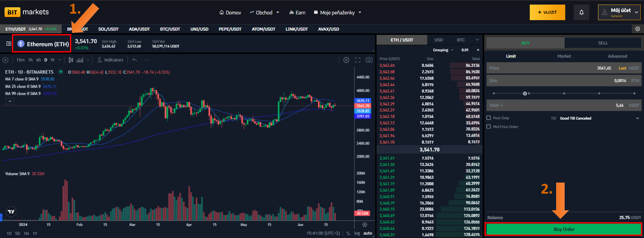Open the fx Indicators menu
Viewport: 644px width, 238px height.
[x=110, y=60]
